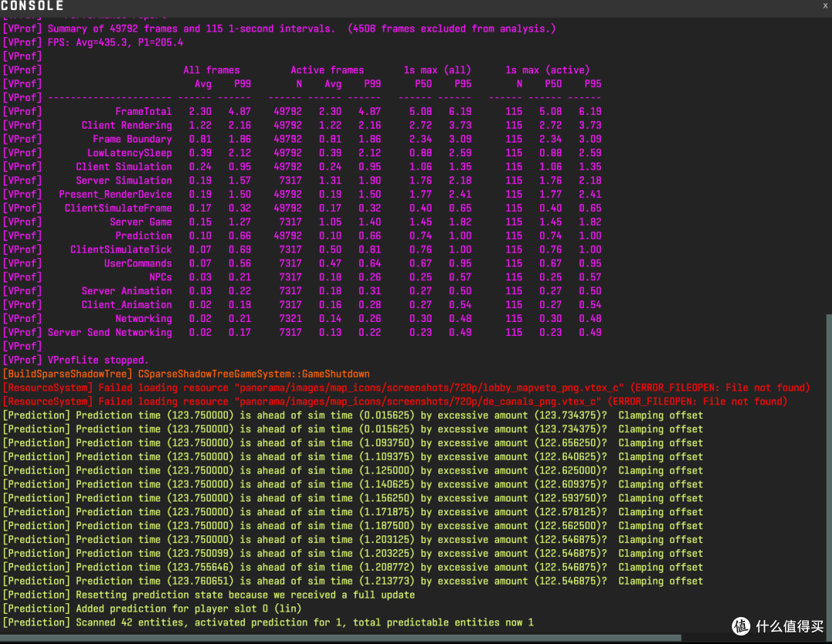The width and height of the screenshot is (832, 644).
Task: Select Prediction line with sim time 1.125000
Action: (353, 470)
